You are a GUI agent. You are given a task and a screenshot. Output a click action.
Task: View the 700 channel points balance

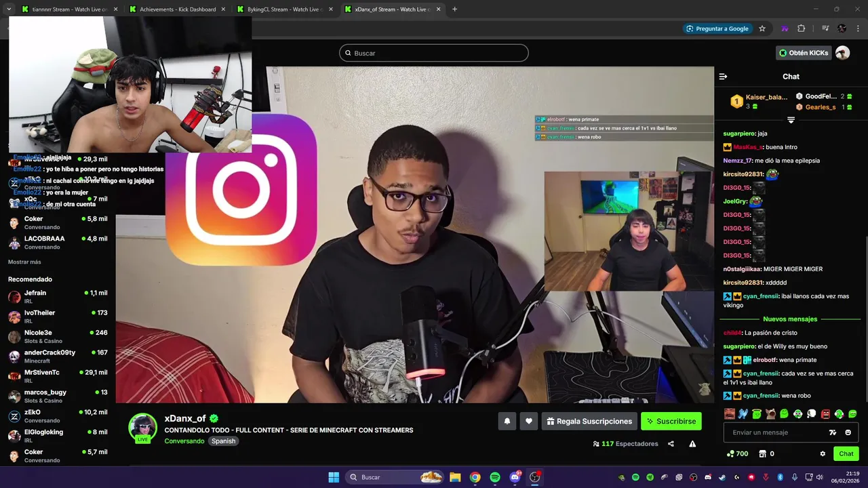coord(738,453)
